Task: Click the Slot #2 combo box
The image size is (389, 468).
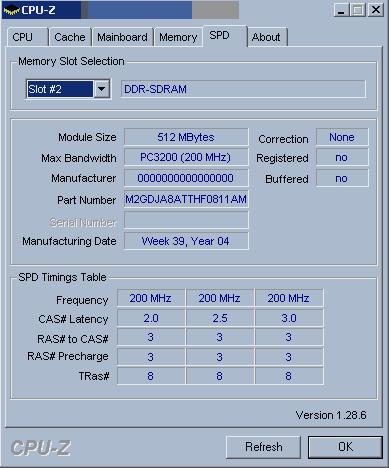Action: [68, 89]
